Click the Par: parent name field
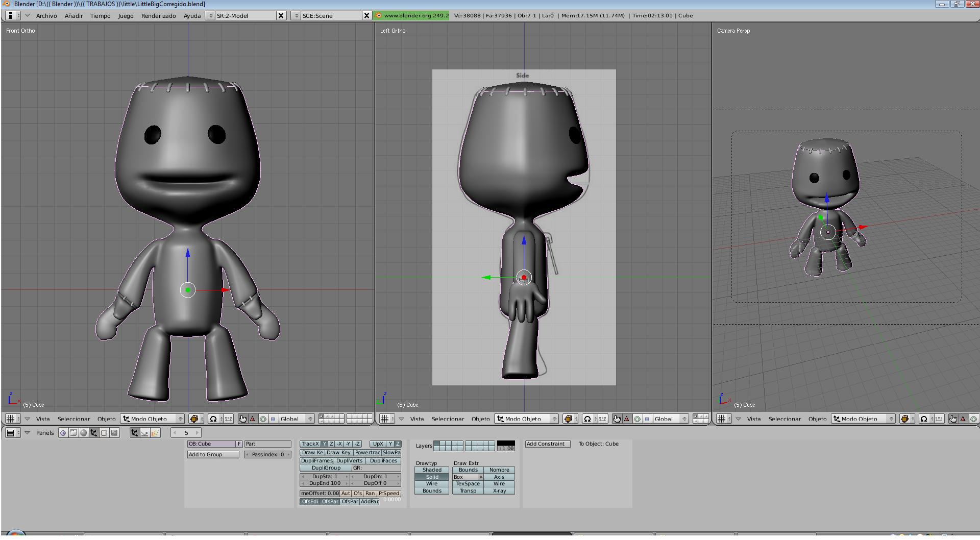The width and height of the screenshot is (980, 540). (x=267, y=444)
